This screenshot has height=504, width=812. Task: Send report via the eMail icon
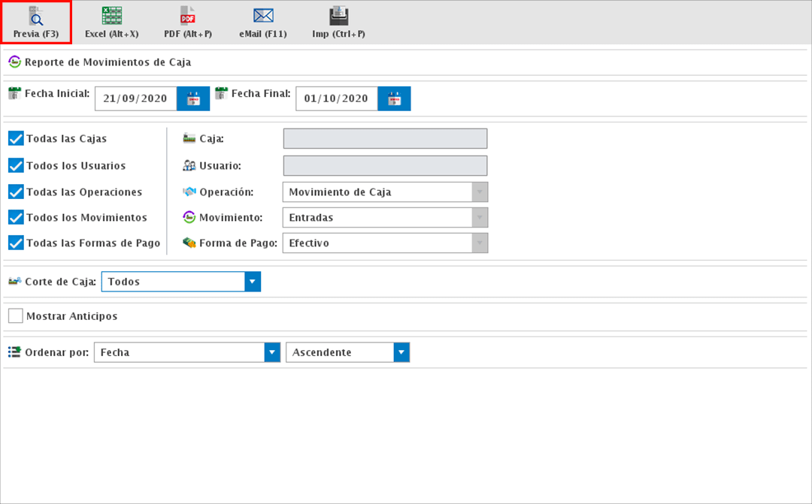click(x=263, y=17)
